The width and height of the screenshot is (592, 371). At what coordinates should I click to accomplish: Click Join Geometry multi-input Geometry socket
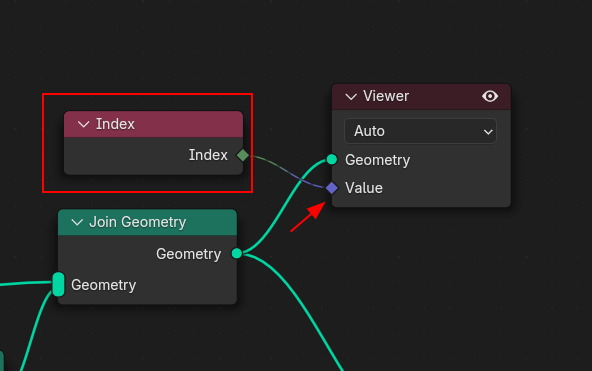click(58, 284)
